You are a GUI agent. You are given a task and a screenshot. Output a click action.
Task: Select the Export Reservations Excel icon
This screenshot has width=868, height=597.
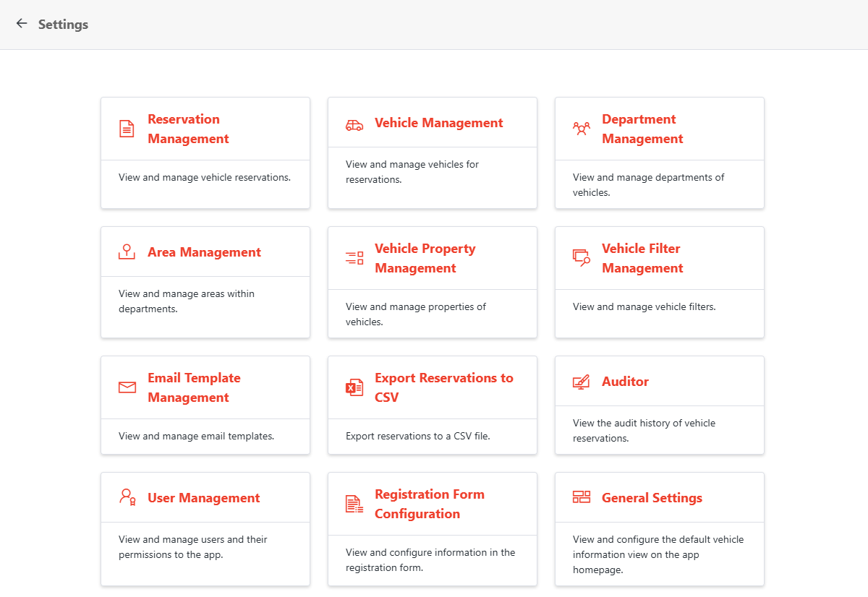tap(354, 387)
